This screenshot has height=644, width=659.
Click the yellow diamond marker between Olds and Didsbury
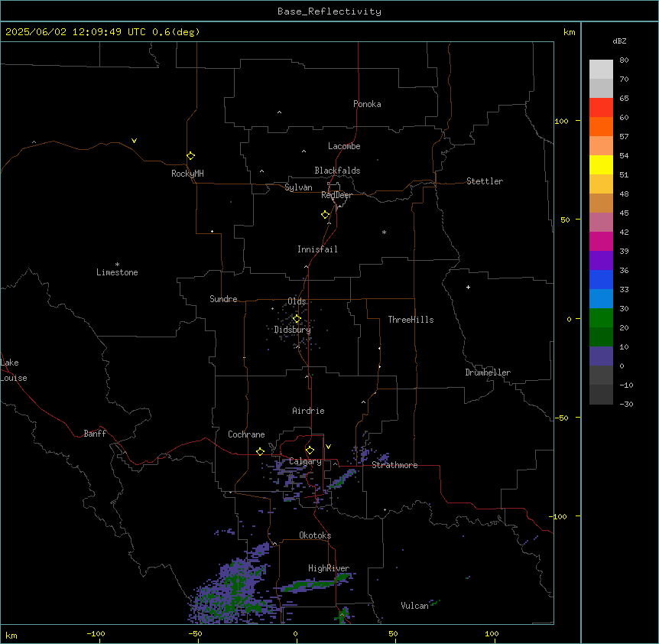297,319
